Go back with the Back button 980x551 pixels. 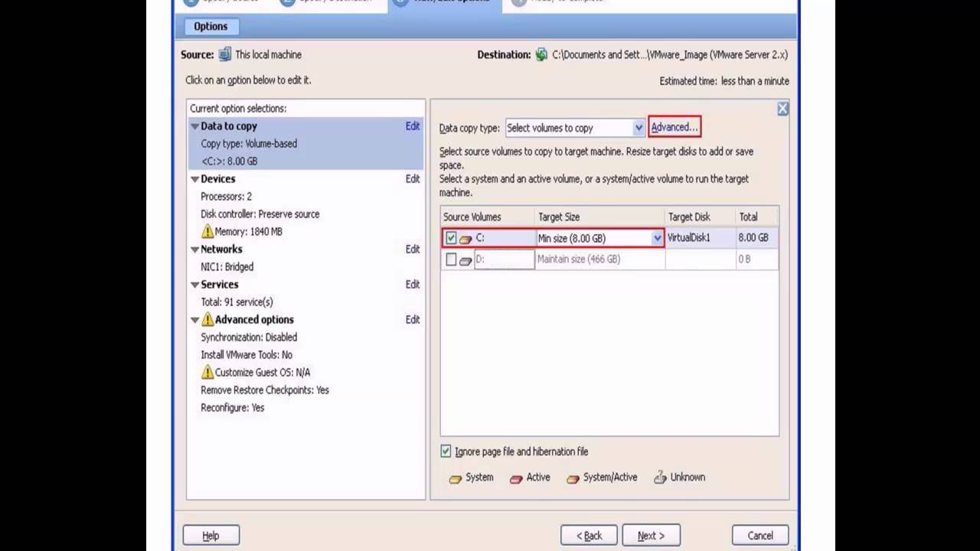coord(589,536)
